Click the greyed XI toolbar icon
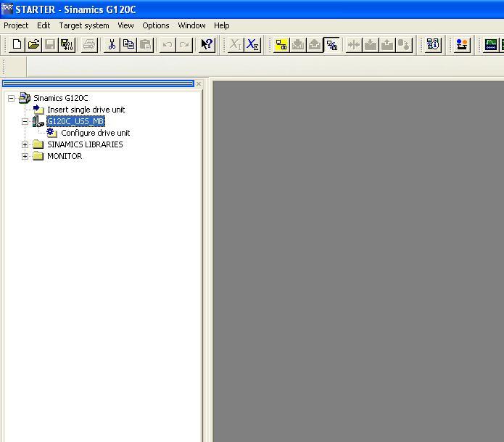 235,44
